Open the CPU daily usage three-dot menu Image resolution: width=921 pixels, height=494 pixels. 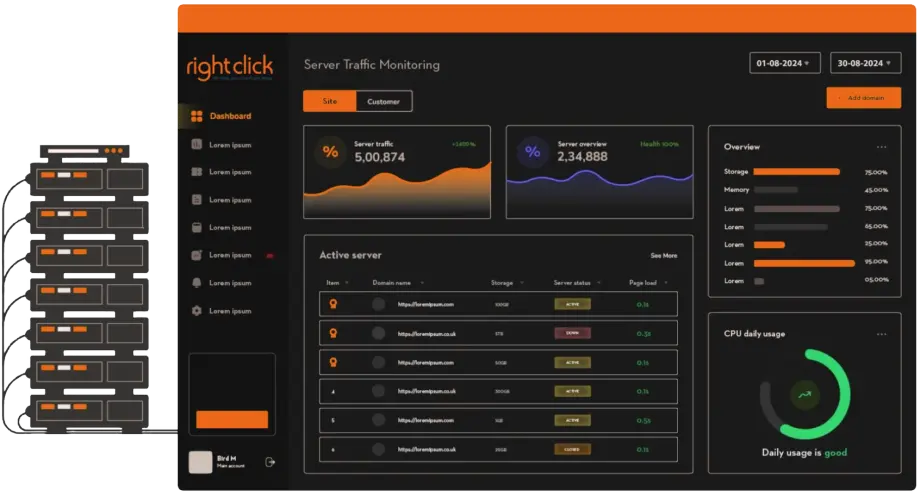[x=881, y=334]
